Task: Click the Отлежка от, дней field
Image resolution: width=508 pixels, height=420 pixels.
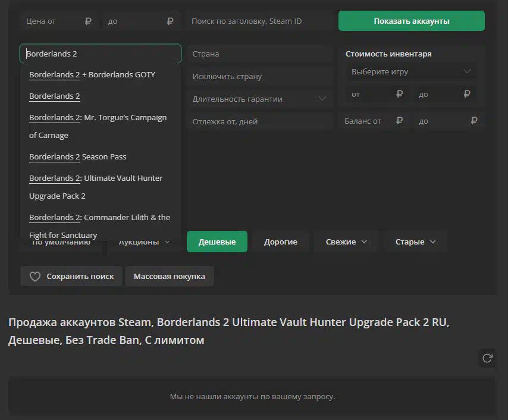Action: coord(260,121)
